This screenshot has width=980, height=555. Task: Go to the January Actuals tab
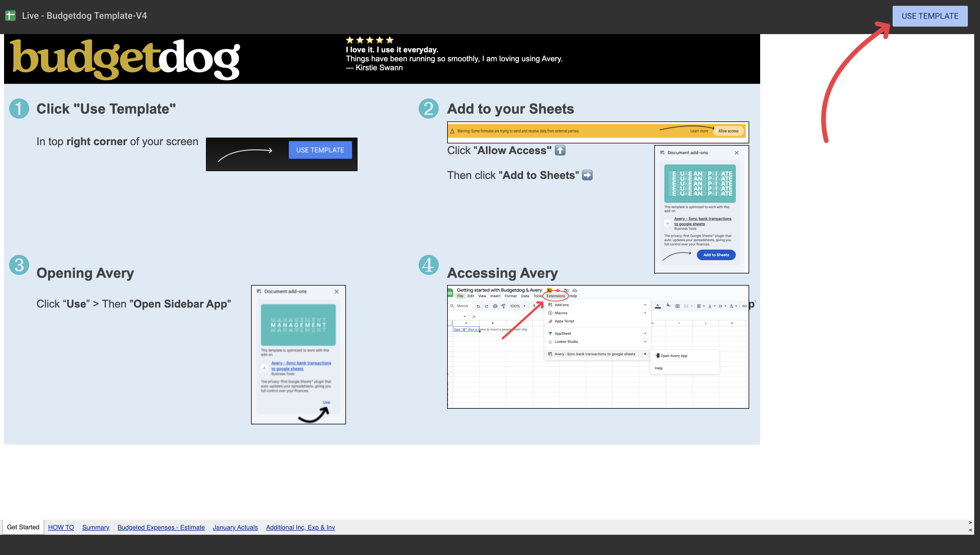(235, 527)
